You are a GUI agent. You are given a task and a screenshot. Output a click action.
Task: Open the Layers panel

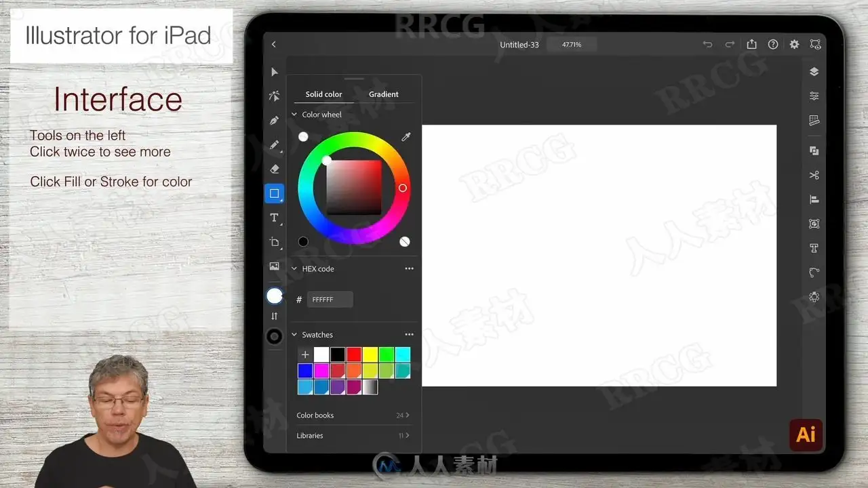(814, 72)
